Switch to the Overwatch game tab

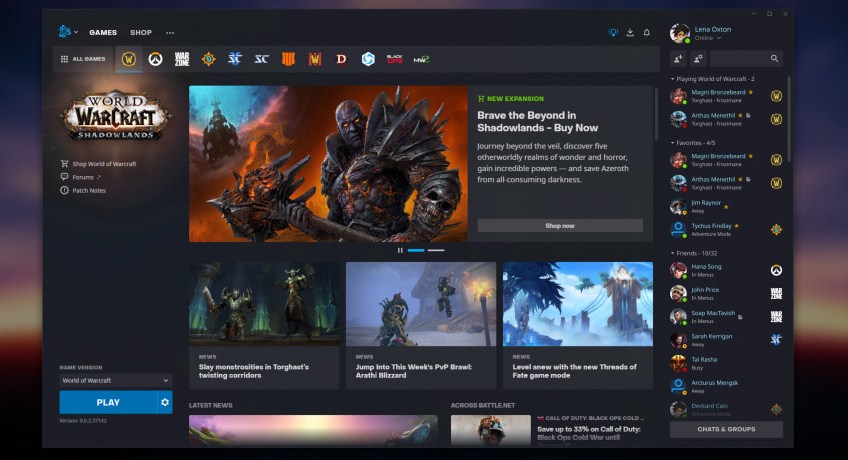(156, 59)
